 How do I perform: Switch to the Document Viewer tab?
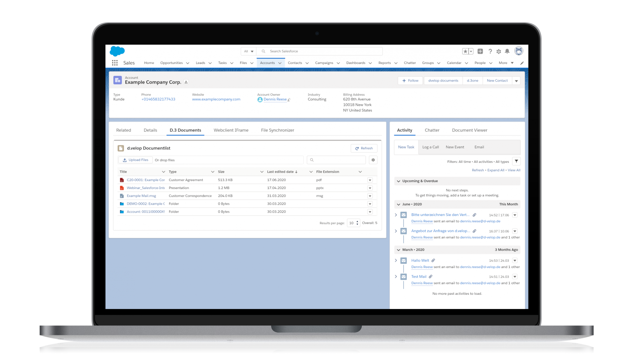click(x=469, y=130)
